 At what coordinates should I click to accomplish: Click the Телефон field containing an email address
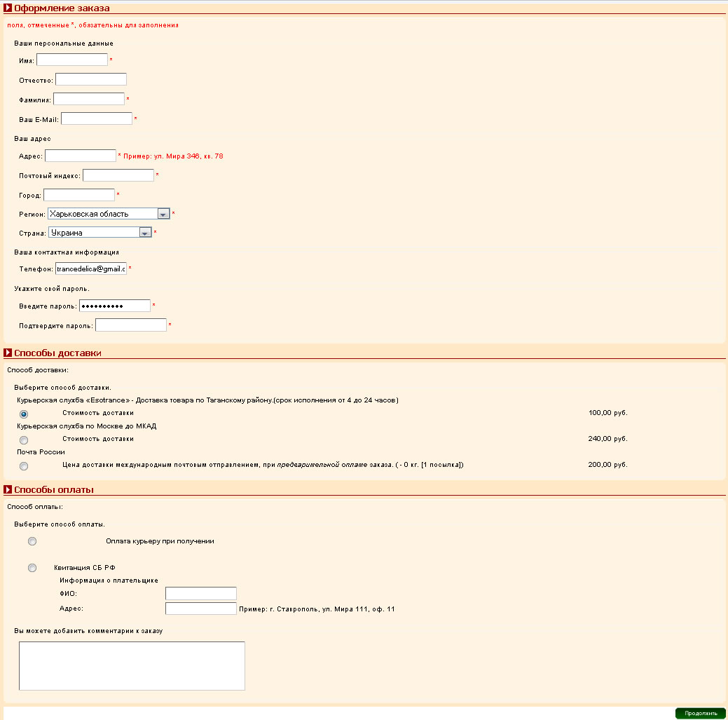click(x=91, y=269)
